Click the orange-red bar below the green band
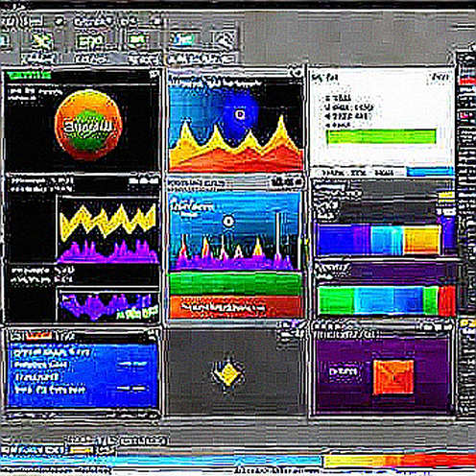Image resolution: width=476 pixels, height=476 pixels. point(236,307)
